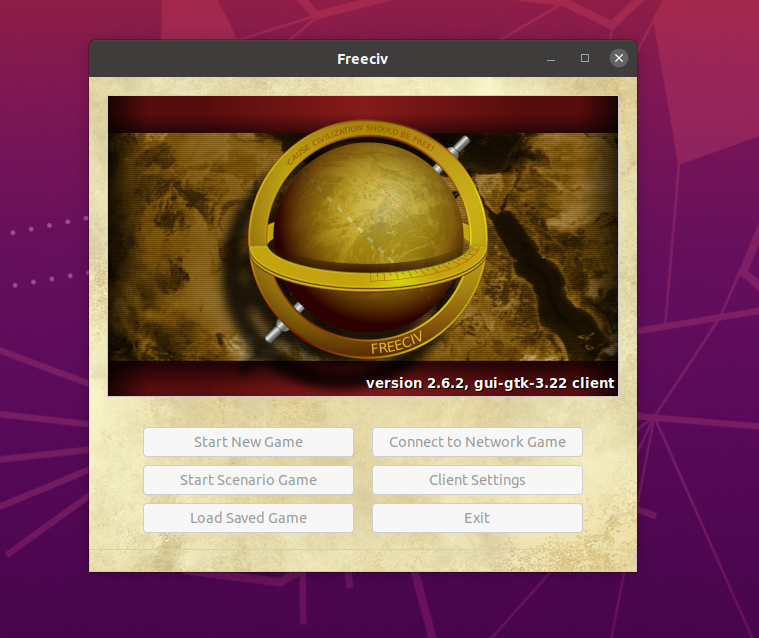Image resolution: width=759 pixels, height=638 pixels.
Task: Click the FREECIV label on the golden ring
Action: [399, 345]
